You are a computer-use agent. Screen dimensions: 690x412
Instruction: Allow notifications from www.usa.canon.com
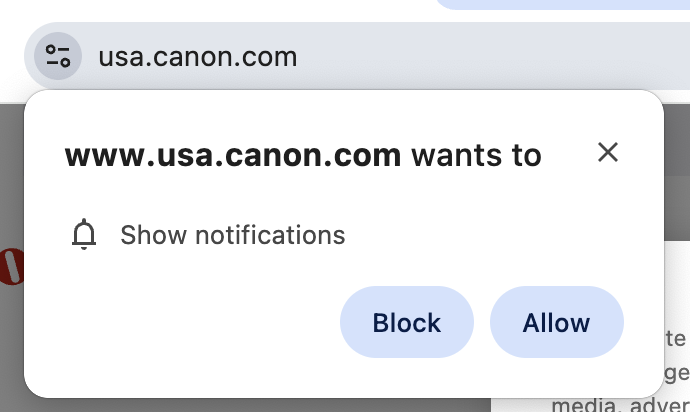pyautogui.click(x=556, y=323)
